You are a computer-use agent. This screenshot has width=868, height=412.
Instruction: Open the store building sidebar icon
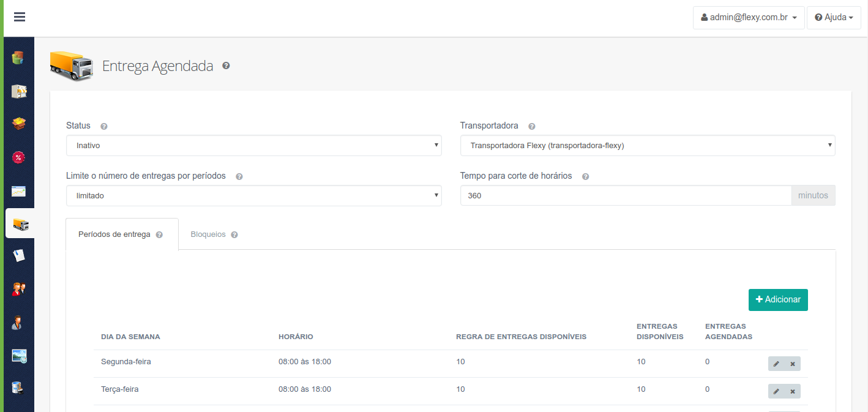click(x=19, y=92)
